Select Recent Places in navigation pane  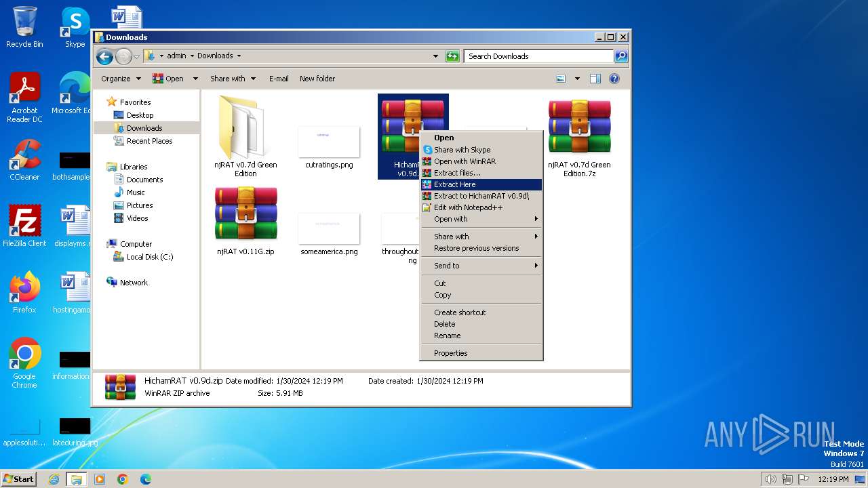[149, 141]
